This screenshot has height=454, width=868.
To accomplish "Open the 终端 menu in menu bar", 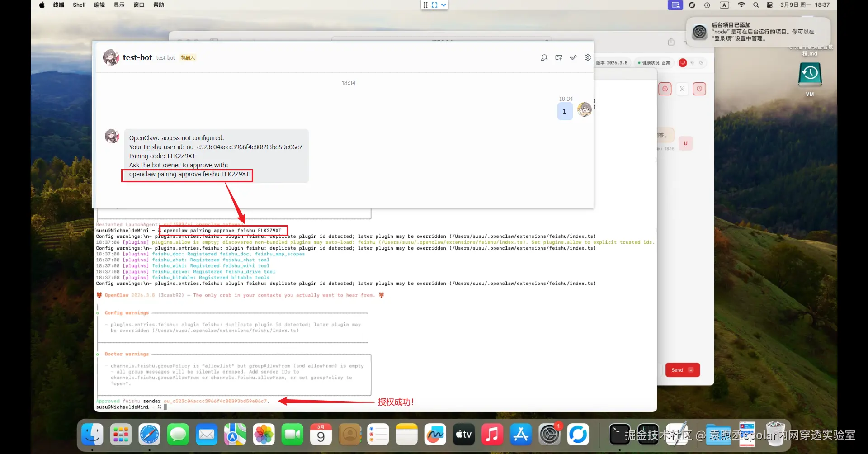I will click(59, 5).
